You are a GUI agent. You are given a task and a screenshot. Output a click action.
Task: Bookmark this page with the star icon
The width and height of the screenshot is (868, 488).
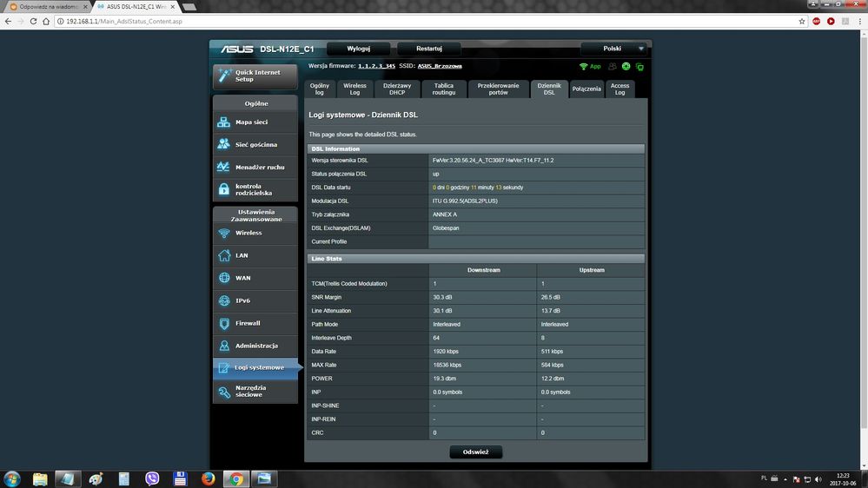coord(801,21)
